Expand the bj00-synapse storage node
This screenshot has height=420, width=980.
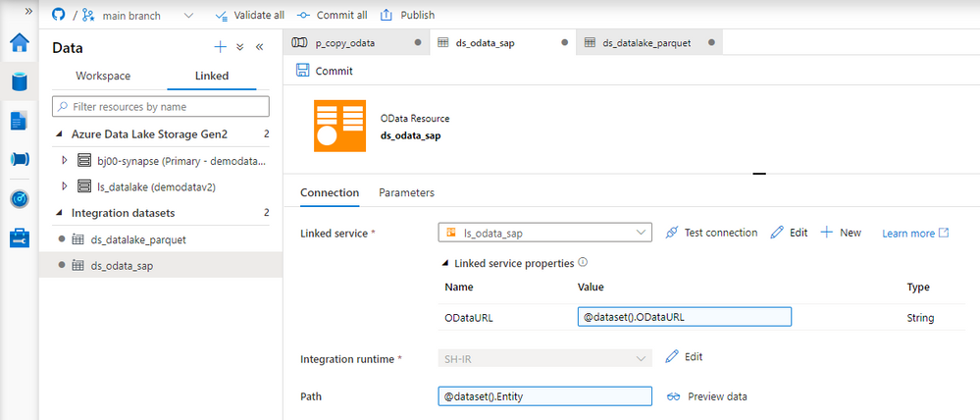(x=64, y=160)
